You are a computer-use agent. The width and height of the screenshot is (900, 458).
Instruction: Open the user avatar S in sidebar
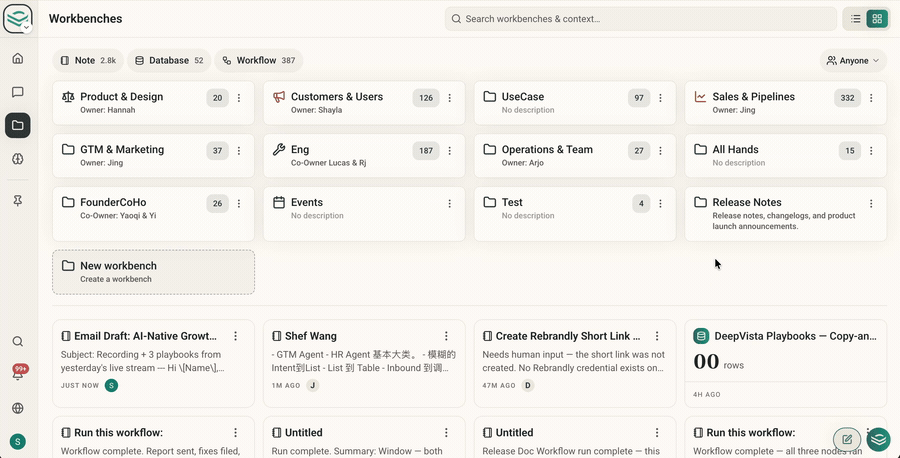click(18, 441)
